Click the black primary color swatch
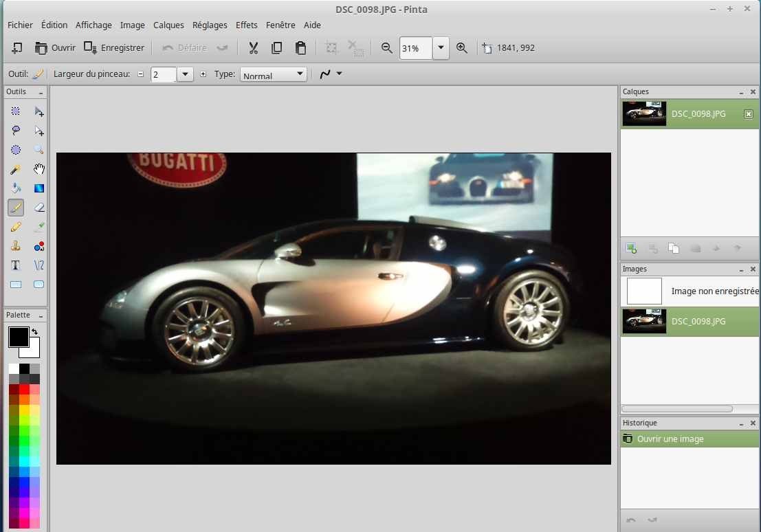The height and width of the screenshot is (532, 761). pyautogui.click(x=17, y=337)
